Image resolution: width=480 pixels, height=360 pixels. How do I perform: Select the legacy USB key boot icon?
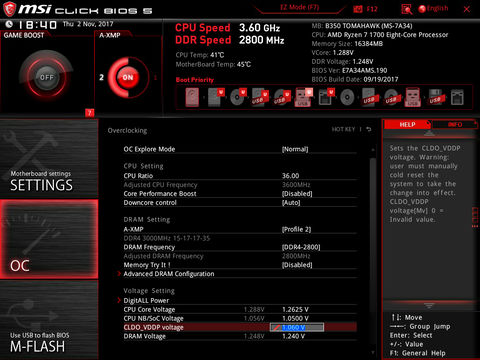[413, 97]
